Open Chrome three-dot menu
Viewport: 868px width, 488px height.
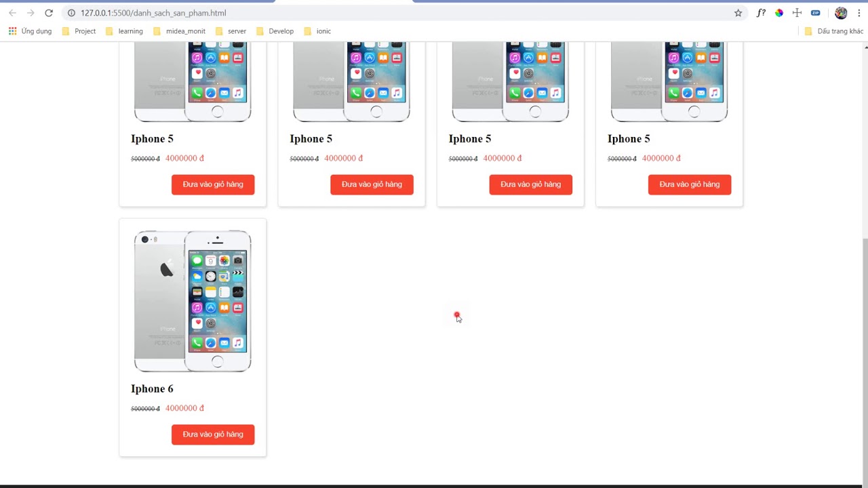pos(859,13)
